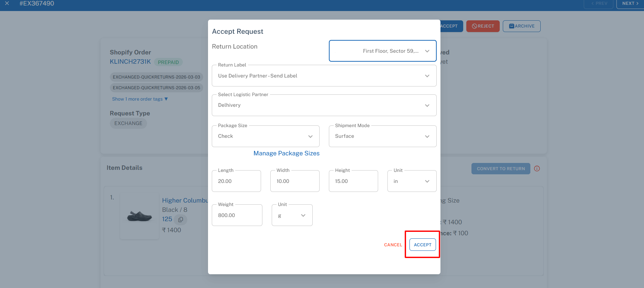The width and height of the screenshot is (644, 288).
Task: Open the Return Location dropdown
Action: tap(382, 51)
